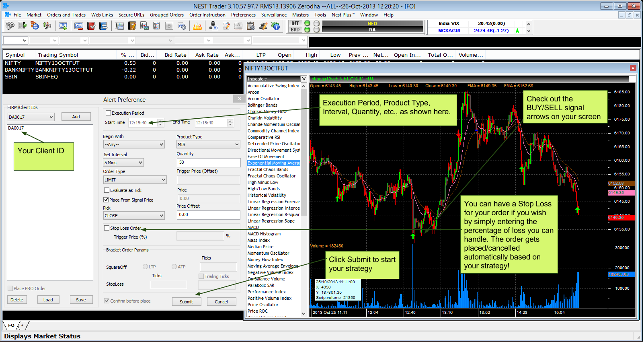Click the windows with gear toolbar icon
The width and height of the screenshot is (644, 342).
[x=182, y=26]
